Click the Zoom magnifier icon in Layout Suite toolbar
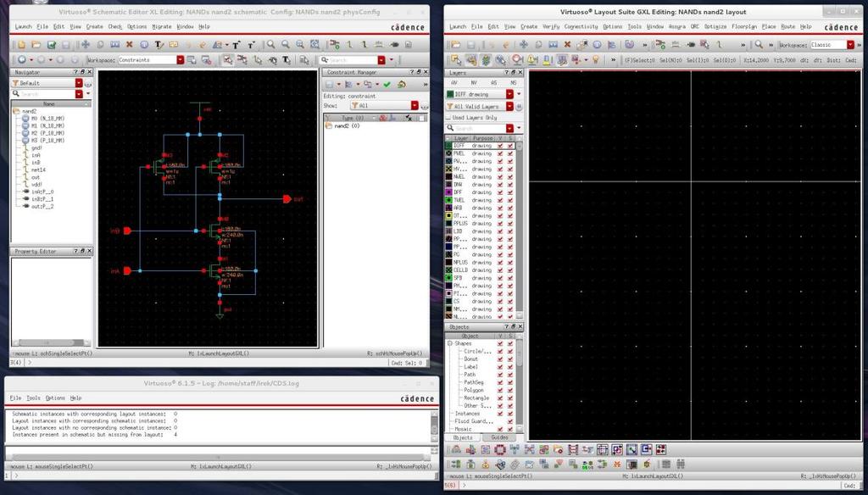The width and height of the screenshot is (868, 495). 759,44
